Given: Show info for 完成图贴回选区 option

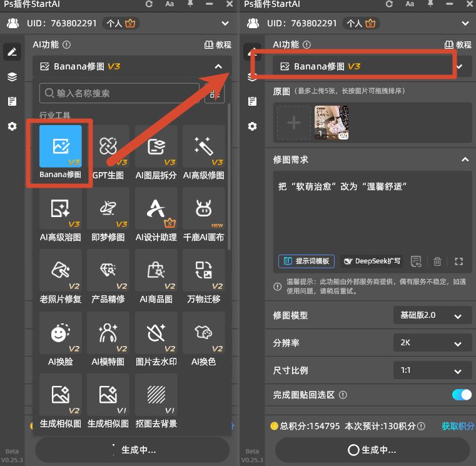Looking at the screenshot, I should pyautogui.click(x=343, y=395).
